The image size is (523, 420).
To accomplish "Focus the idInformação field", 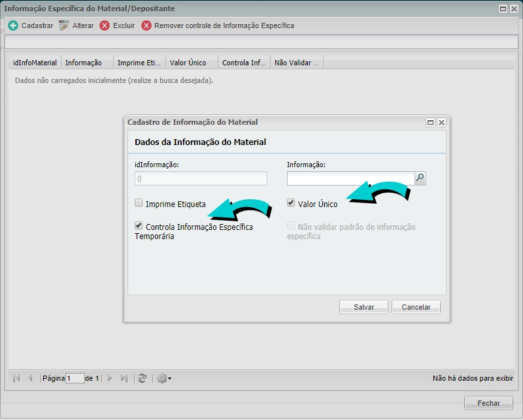I will [201, 178].
